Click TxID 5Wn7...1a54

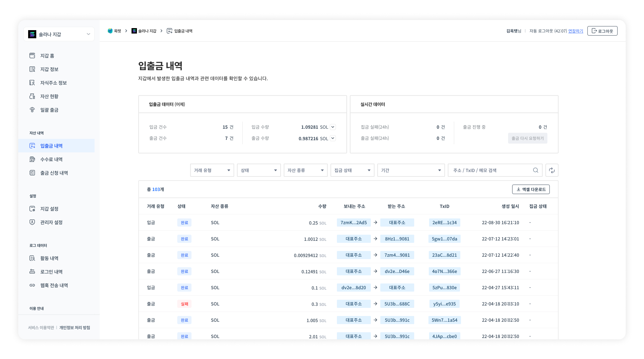[444, 320]
